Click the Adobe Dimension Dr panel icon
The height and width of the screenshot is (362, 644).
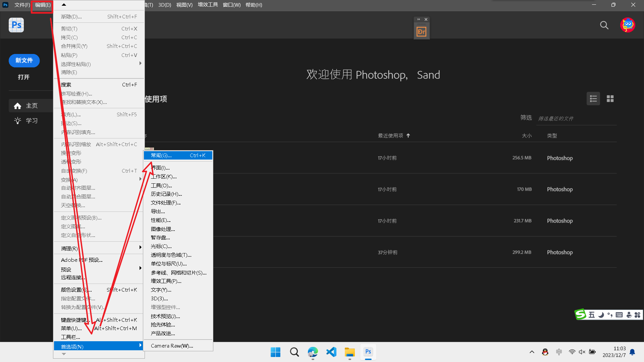[x=421, y=32]
